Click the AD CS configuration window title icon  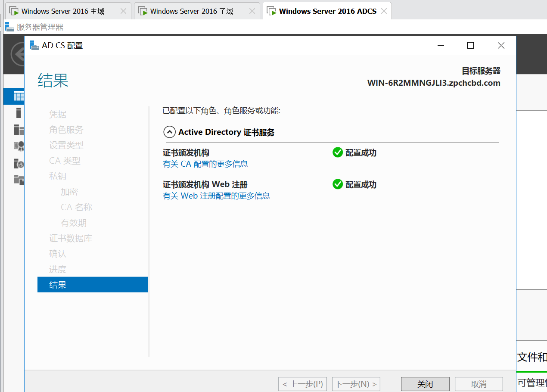34,45
